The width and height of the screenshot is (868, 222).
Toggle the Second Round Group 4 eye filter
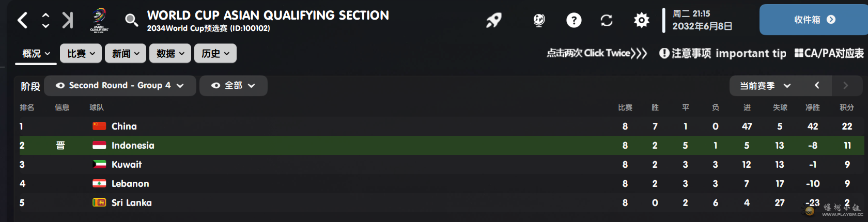[x=60, y=86]
